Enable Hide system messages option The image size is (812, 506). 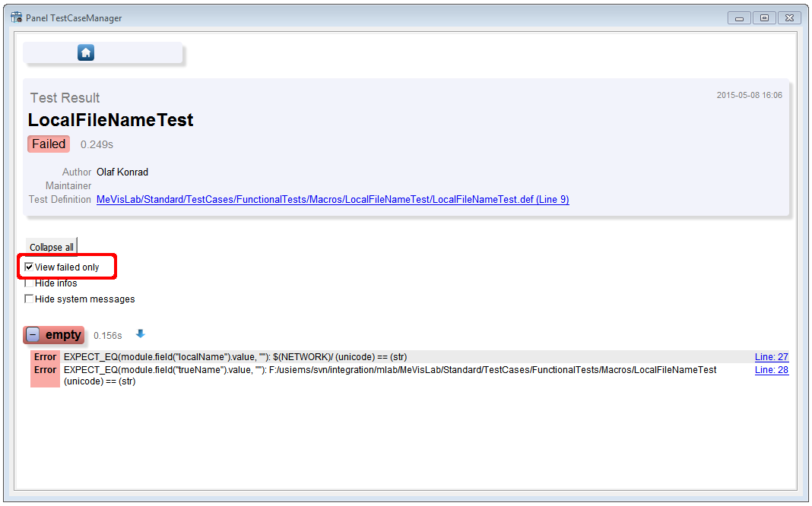(x=30, y=299)
